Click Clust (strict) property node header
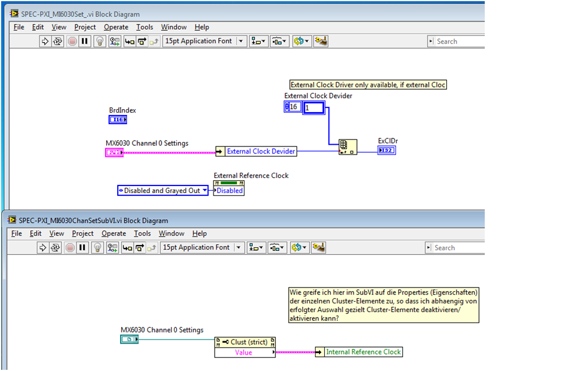 245,342
